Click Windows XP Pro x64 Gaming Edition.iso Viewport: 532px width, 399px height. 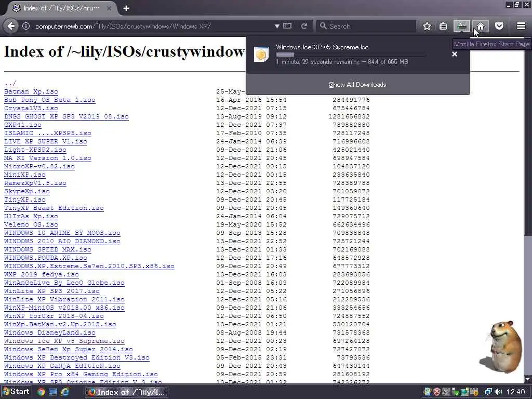(x=81, y=374)
